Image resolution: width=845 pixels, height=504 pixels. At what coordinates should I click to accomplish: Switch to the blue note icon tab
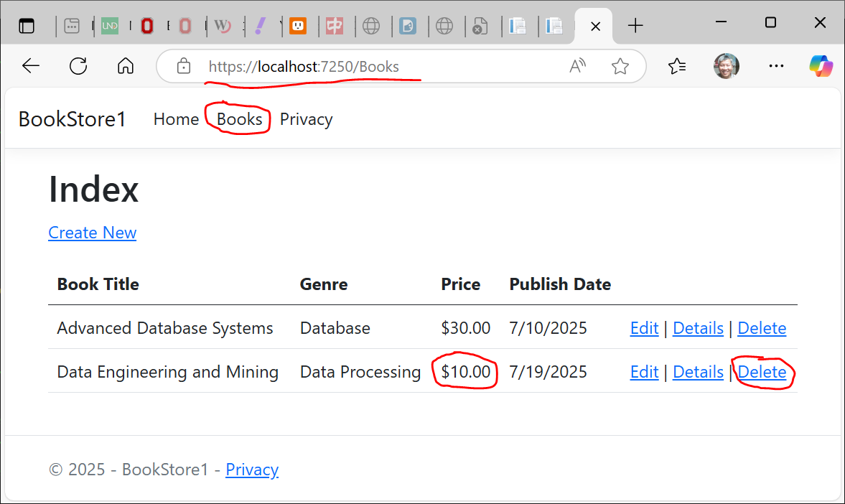tap(408, 25)
